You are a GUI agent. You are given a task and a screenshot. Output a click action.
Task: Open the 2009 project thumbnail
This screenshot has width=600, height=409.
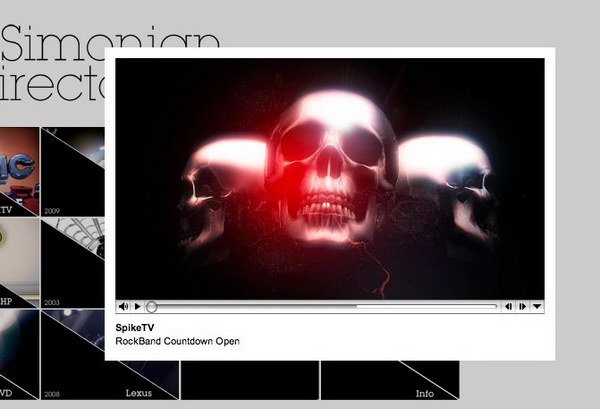[x=73, y=172]
